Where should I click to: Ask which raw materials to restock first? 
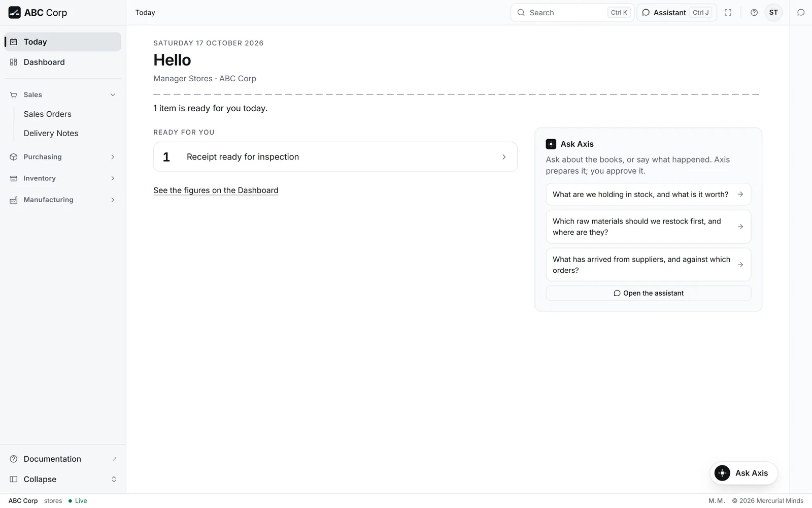coord(649,227)
